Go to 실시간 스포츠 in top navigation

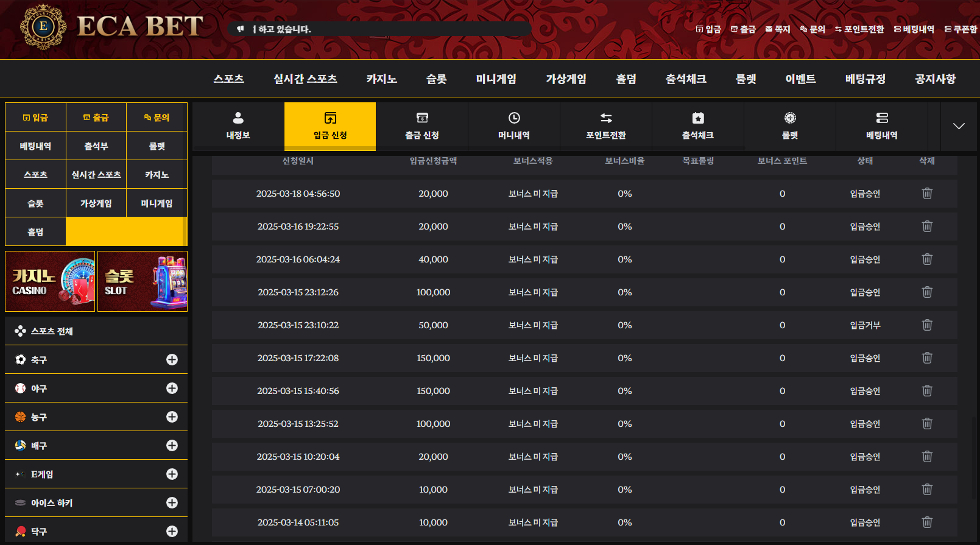coord(305,79)
